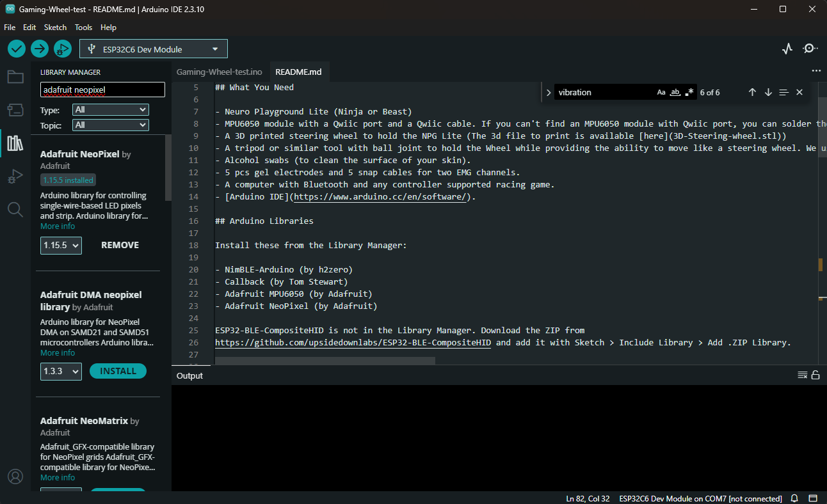Open More info link for Adafruit NeoMatrix

click(58, 478)
